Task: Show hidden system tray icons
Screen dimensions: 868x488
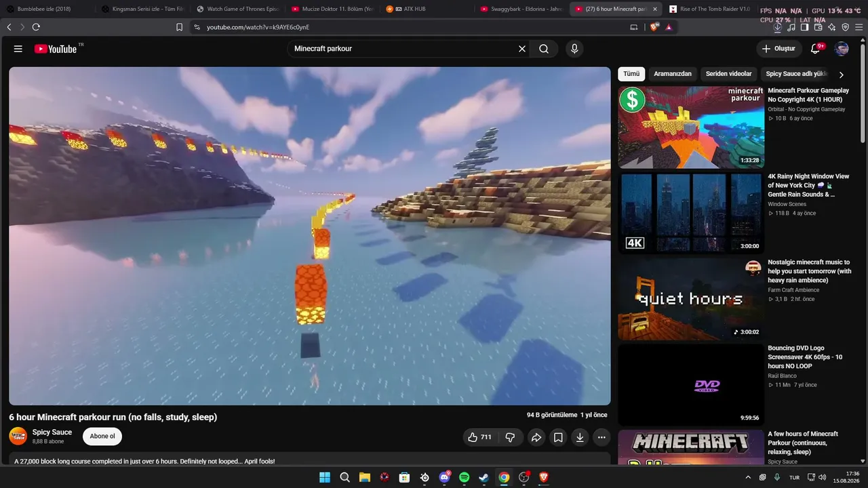Action: pyautogui.click(x=748, y=477)
